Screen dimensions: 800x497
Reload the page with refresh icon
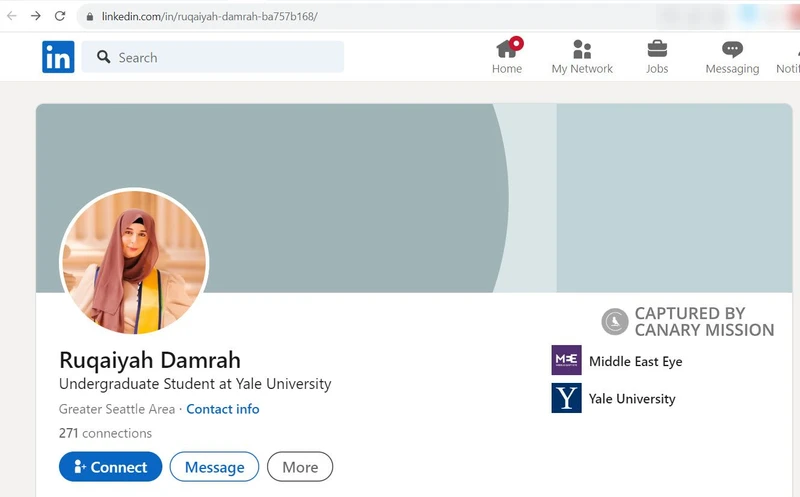click(x=60, y=16)
